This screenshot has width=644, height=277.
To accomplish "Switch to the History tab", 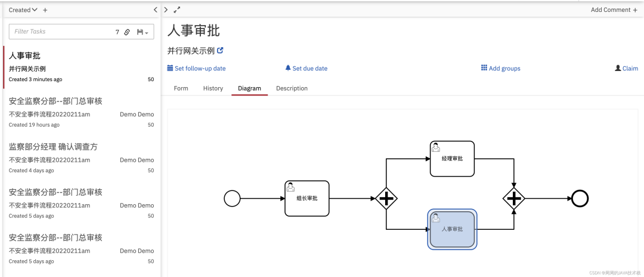I will [x=213, y=88].
